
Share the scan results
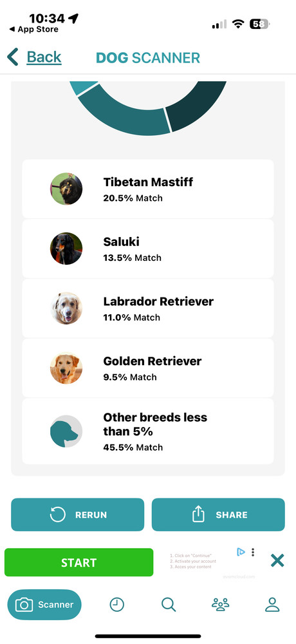coord(218,515)
